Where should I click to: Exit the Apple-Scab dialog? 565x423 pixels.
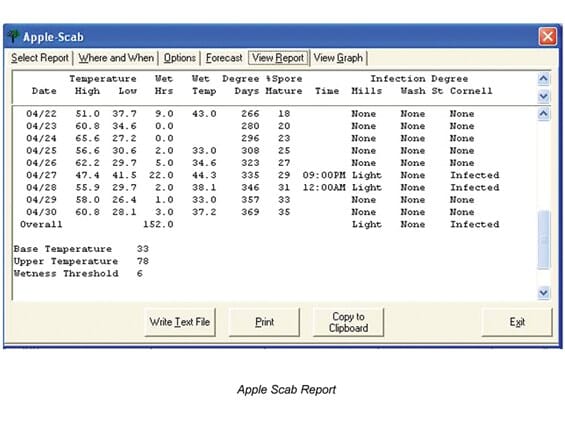tap(517, 322)
